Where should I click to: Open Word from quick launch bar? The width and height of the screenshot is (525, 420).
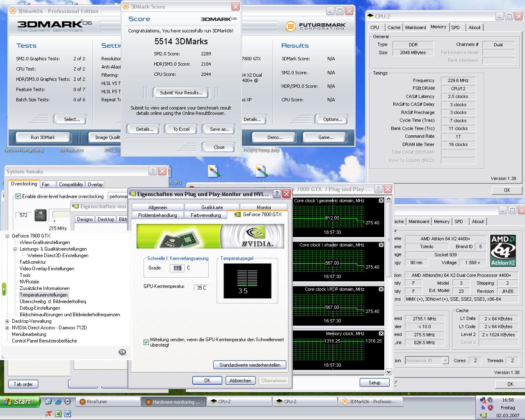point(67,414)
